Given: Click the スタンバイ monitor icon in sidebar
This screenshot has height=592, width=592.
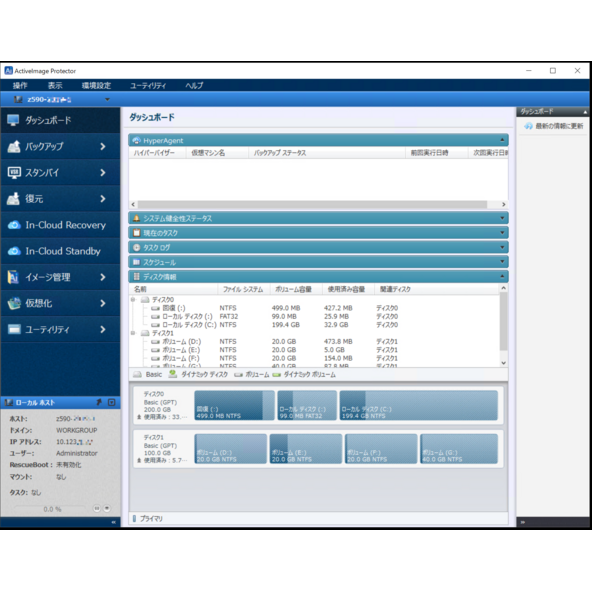Looking at the screenshot, I should click(x=14, y=173).
